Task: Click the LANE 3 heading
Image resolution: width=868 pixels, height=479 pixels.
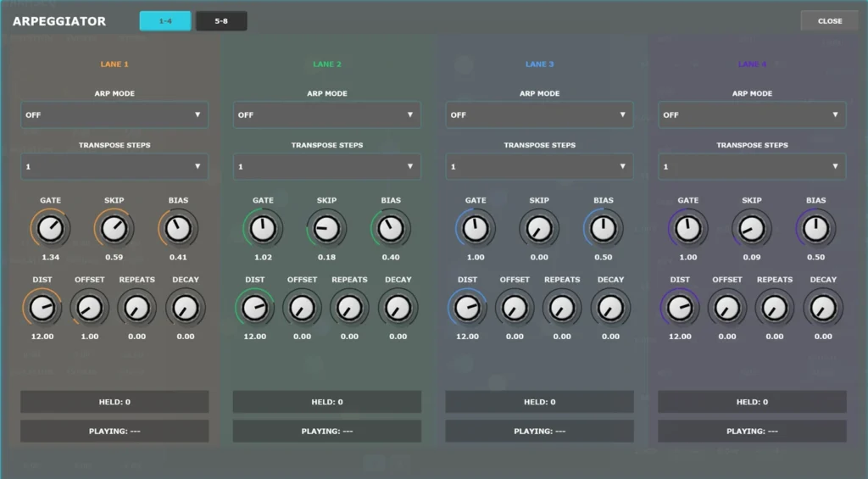Action: (540, 64)
